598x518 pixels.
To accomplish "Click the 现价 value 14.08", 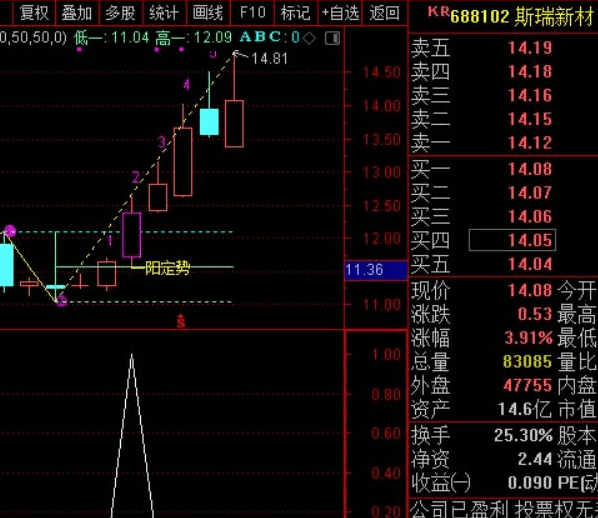I will [530, 290].
